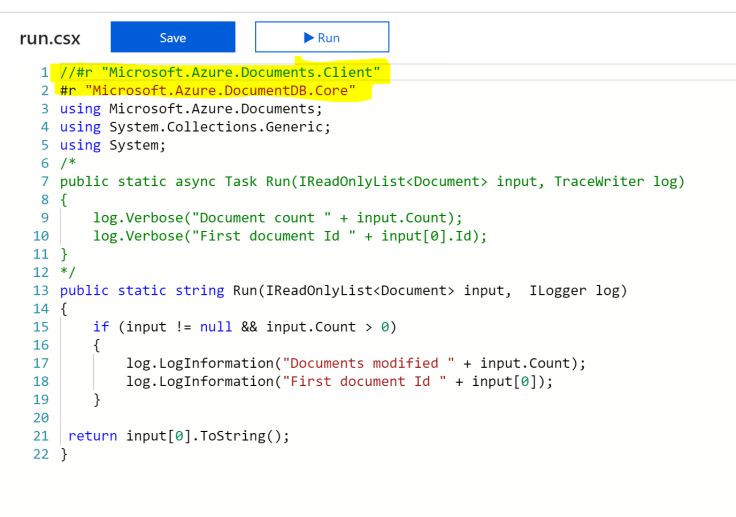Image resolution: width=736 pixels, height=517 pixels.
Task: Click the Save button
Action: (173, 37)
